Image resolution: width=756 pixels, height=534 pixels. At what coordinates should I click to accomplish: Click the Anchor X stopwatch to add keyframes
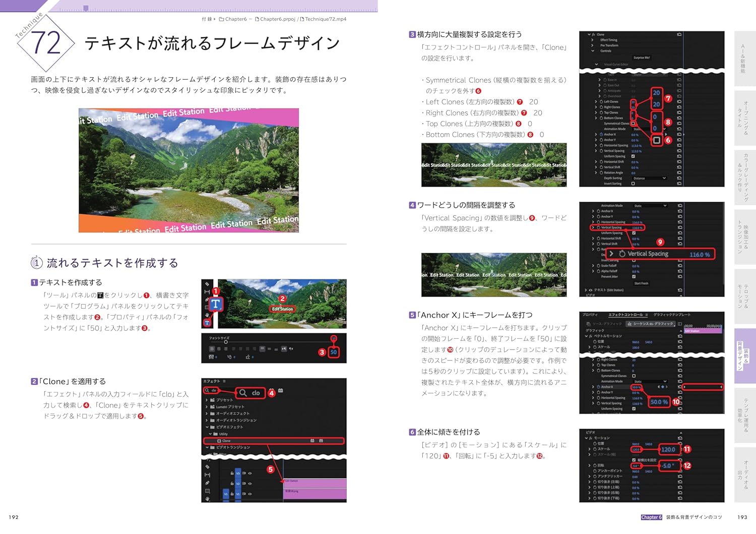point(598,386)
